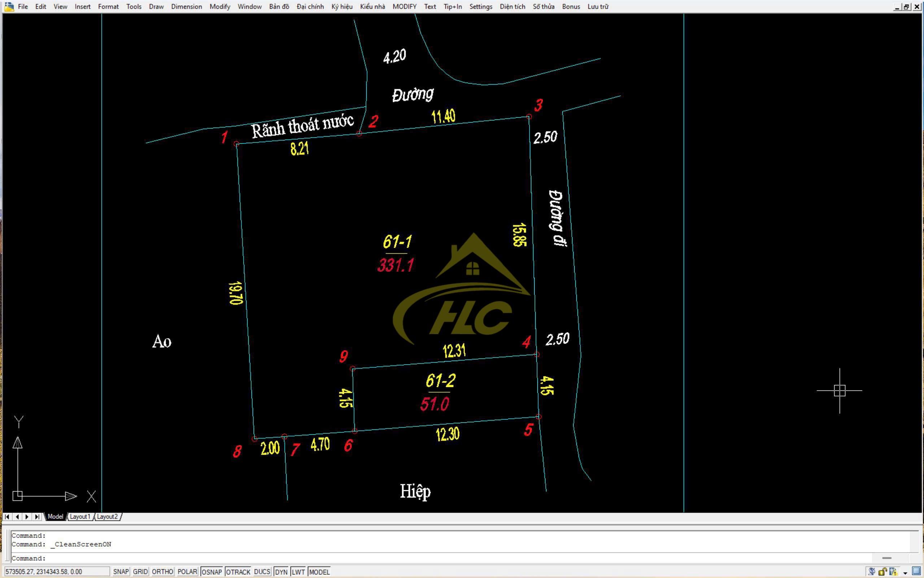The image size is (924, 578).
Task: Open the Tip+In menu
Action: point(453,7)
